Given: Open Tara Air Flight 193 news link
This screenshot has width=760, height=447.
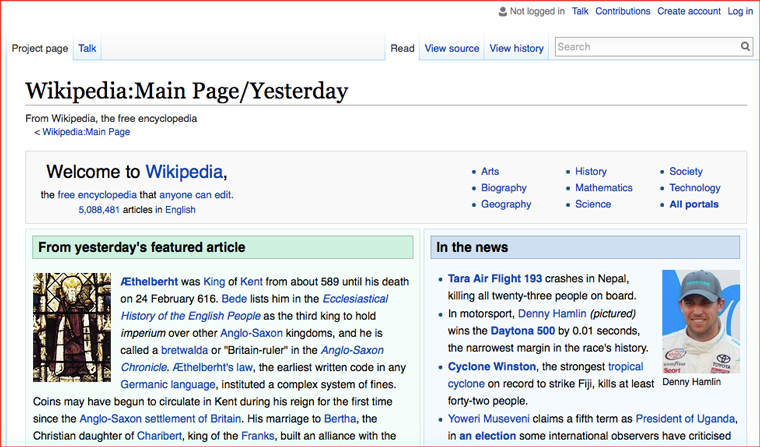Looking at the screenshot, I should tap(495, 279).
